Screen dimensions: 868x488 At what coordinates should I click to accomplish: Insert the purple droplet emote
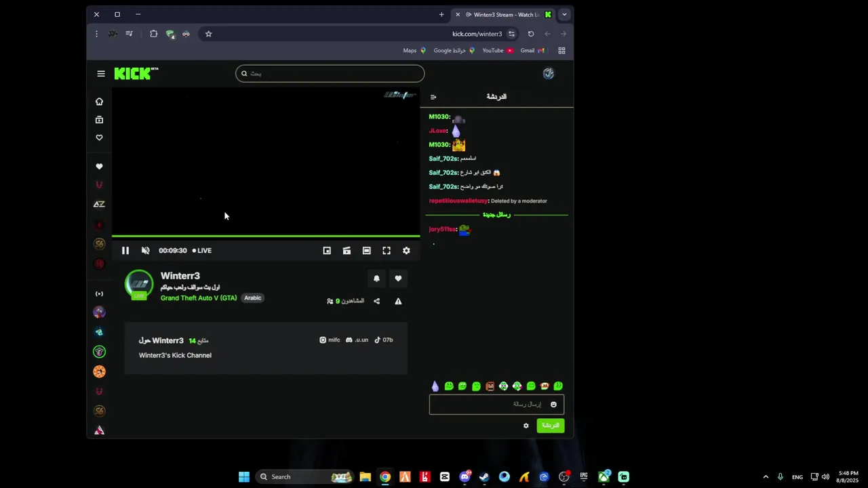coord(435,386)
